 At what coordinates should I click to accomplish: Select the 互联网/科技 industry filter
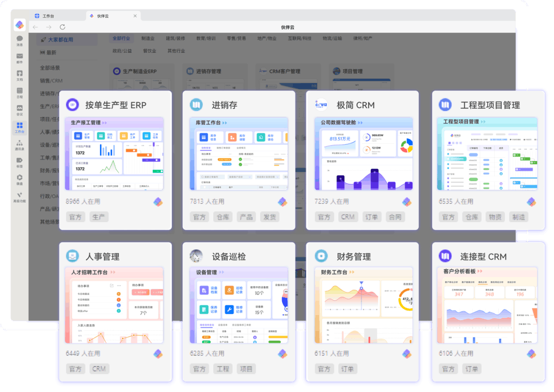coord(300,38)
